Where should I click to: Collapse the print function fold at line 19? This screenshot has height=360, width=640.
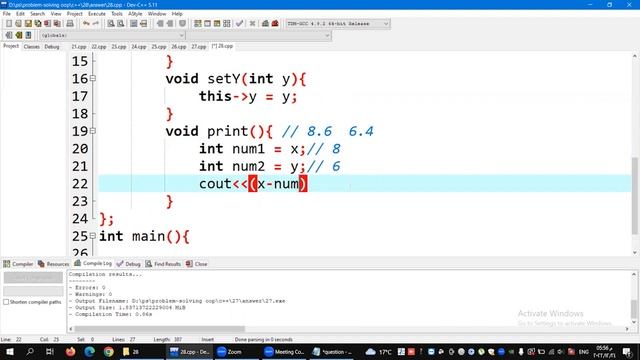tap(93, 131)
